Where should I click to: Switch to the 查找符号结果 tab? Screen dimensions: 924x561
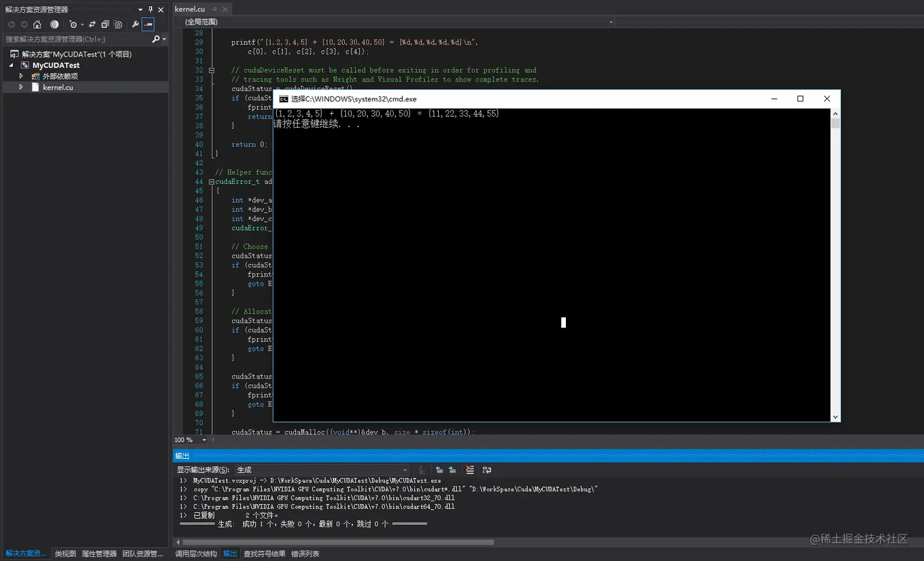pyautogui.click(x=265, y=554)
